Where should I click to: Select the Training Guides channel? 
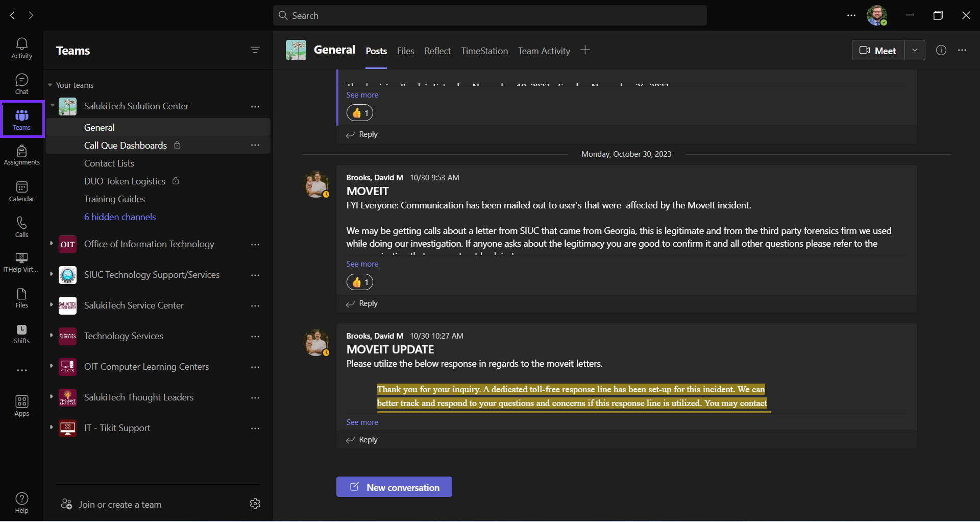(114, 199)
